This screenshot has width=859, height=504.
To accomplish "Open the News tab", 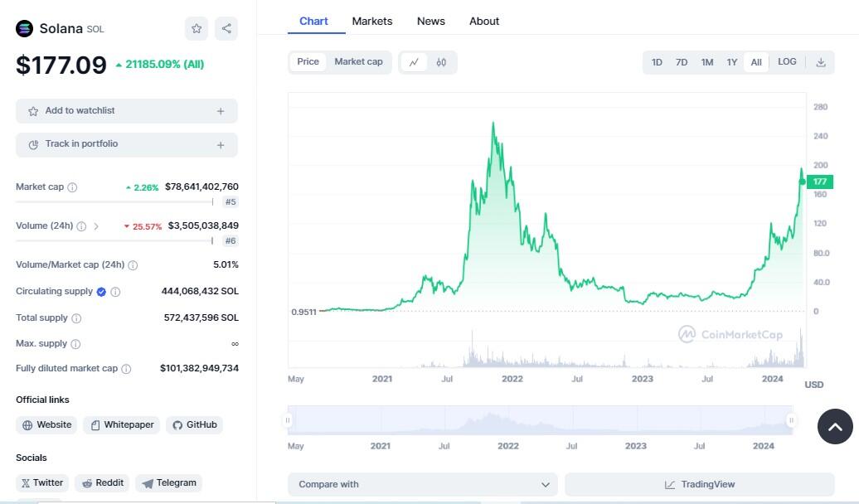I will click(430, 22).
